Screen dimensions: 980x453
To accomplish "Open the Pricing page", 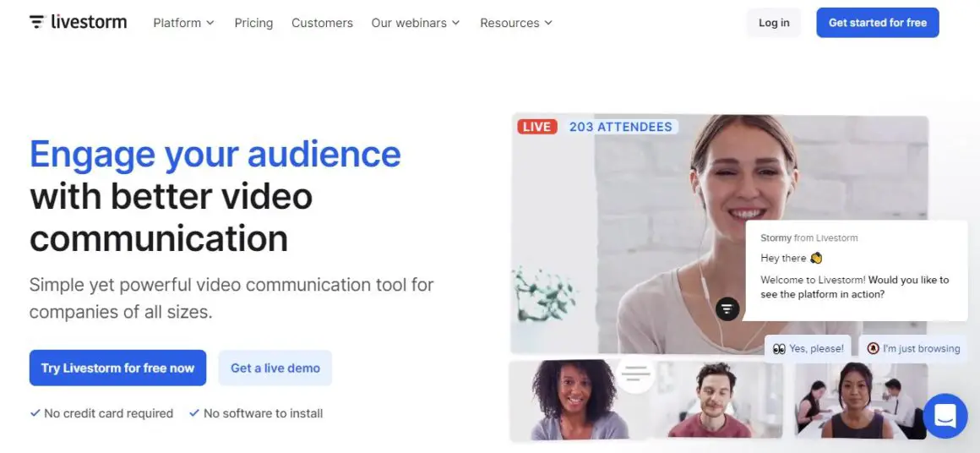I will (x=253, y=23).
